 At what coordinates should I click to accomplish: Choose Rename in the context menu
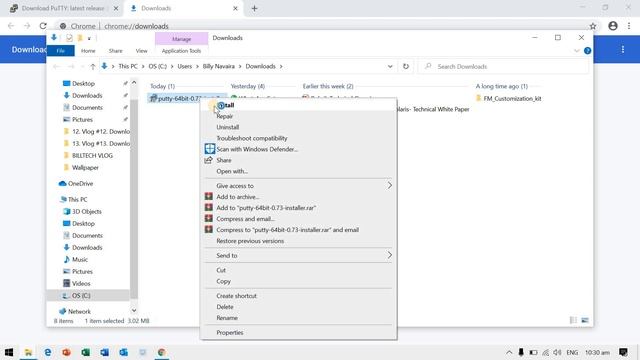coord(227,318)
